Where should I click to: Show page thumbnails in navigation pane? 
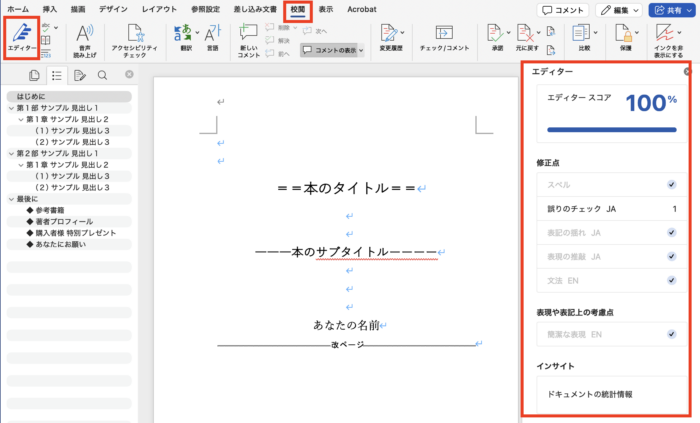[x=34, y=75]
